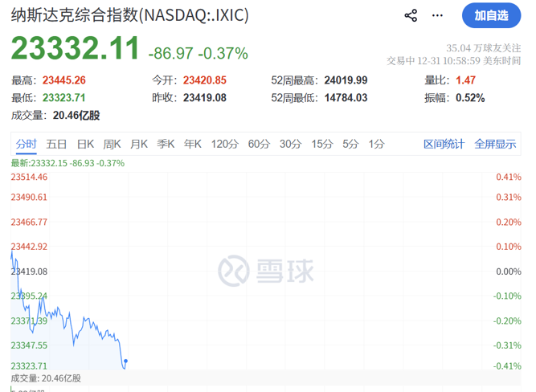
Task: Choose the 15分 interval tab
Action: pos(321,144)
